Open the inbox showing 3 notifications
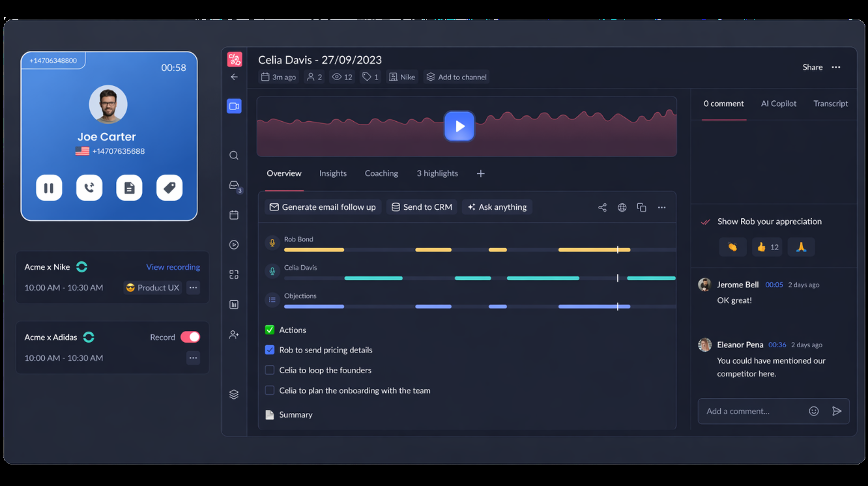The width and height of the screenshot is (868, 486). (x=233, y=184)
